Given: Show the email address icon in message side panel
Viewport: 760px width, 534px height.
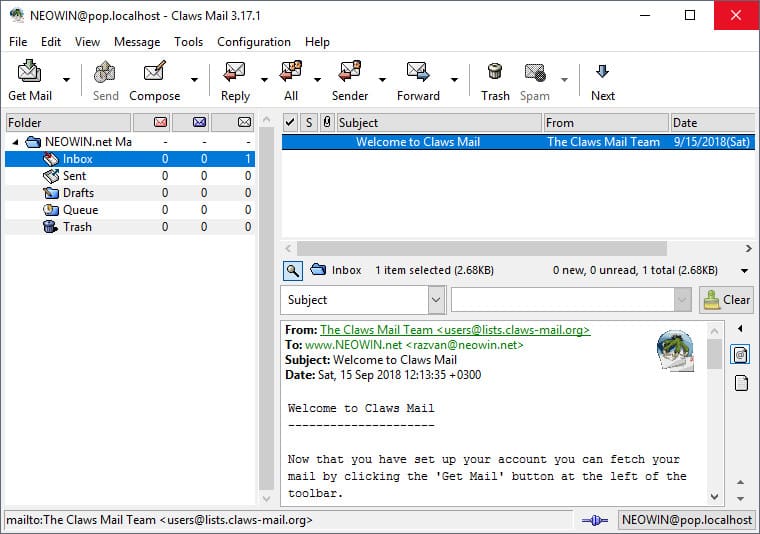Looking at the screenshot, I should click(x=740, y=355).
